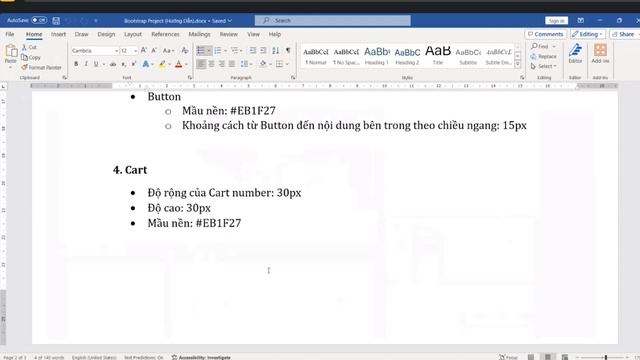
Task: Open the Comments pane
Action: tap(546, 34)
